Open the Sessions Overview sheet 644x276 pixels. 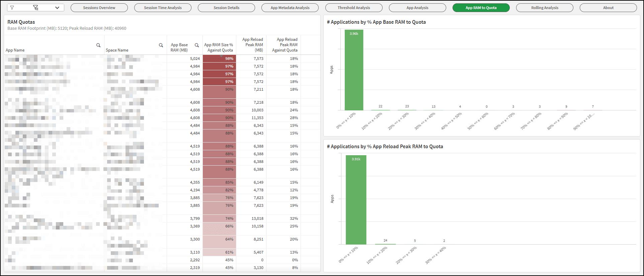point(99,8)
